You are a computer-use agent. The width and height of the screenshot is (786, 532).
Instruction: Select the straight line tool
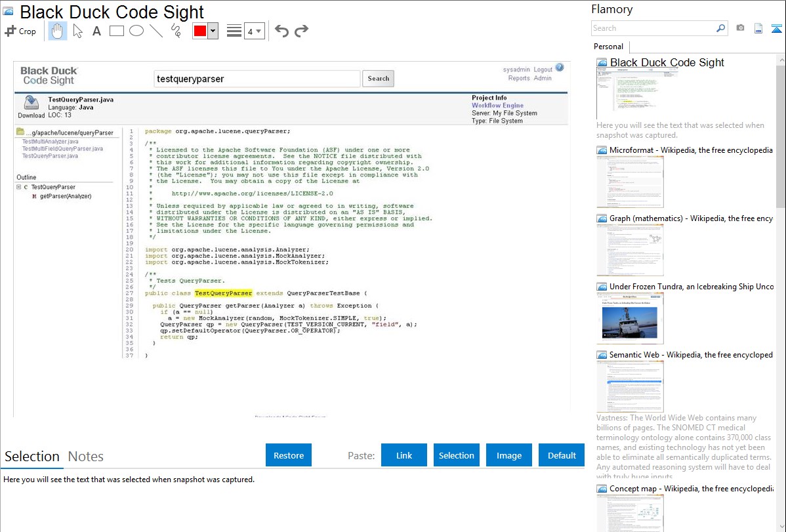coord(156,31)
